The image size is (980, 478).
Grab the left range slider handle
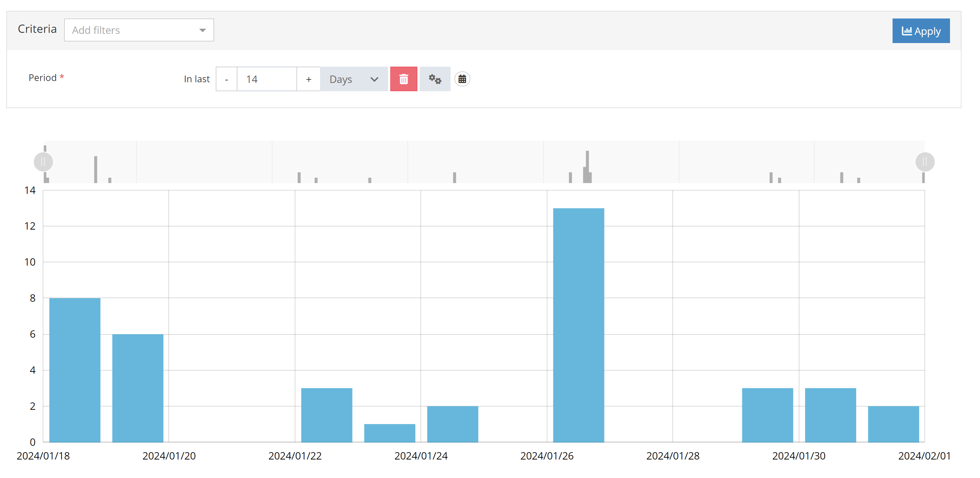(43, 162)
